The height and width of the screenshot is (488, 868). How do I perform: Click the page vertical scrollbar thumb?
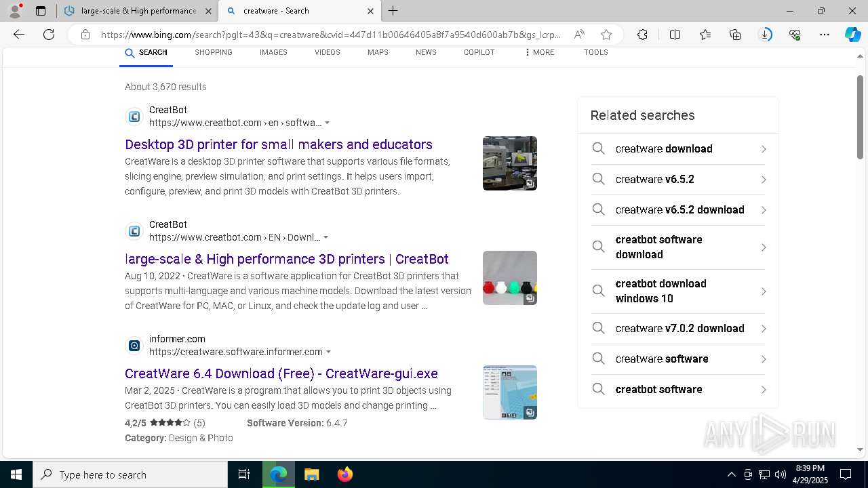pos(861,117)
